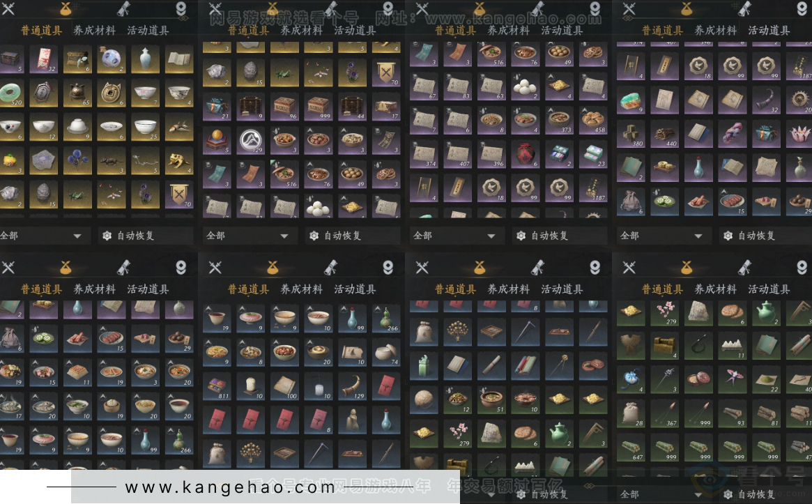Select the green jade seal item

click(x=424, y=366)
